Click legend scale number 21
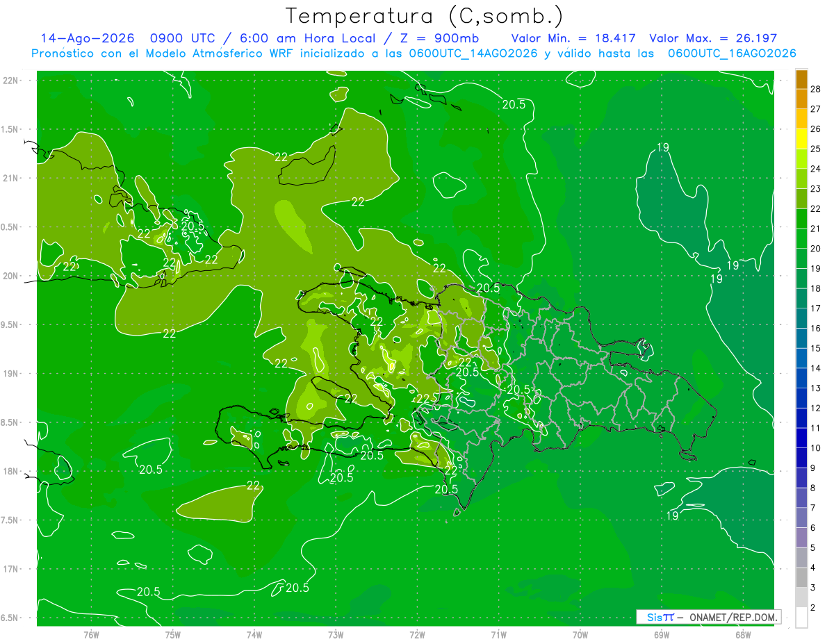This screenshot has width=834, height=644. [816, 229]
